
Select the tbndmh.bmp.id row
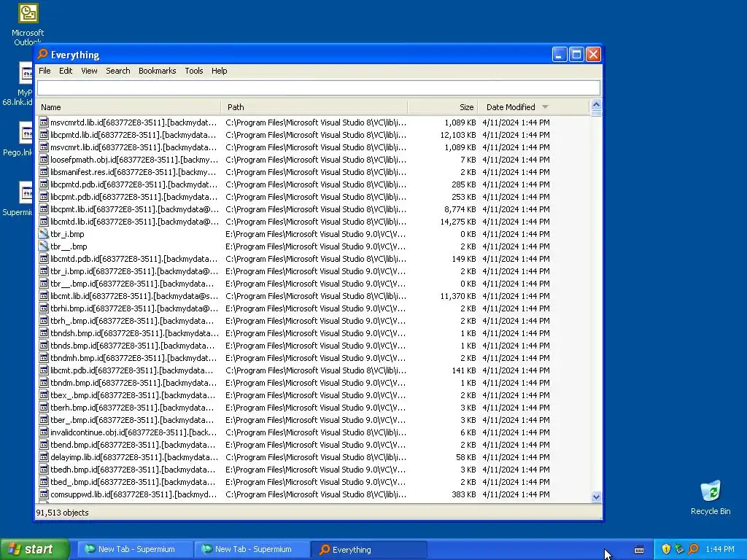tap(313, 357)
